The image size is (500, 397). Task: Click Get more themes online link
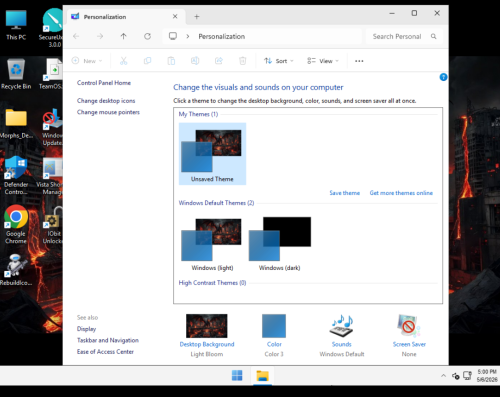pyautogui.click(x=401, y=193)
